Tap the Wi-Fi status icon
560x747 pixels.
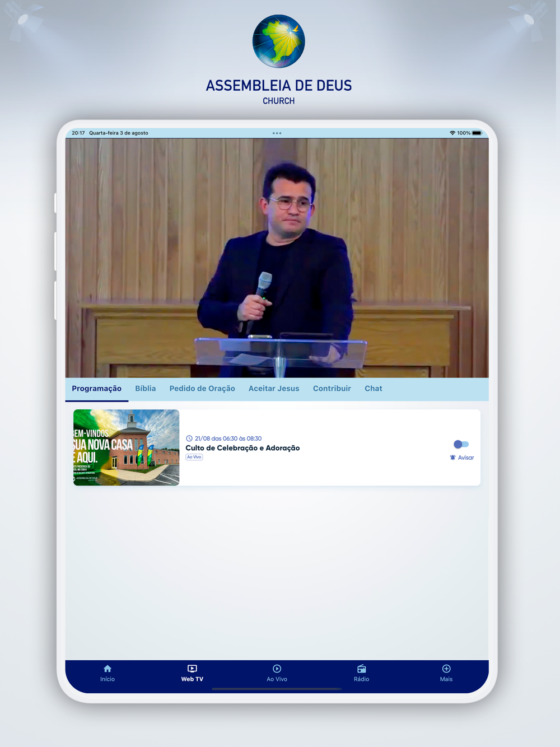click(x=452, y=133)
